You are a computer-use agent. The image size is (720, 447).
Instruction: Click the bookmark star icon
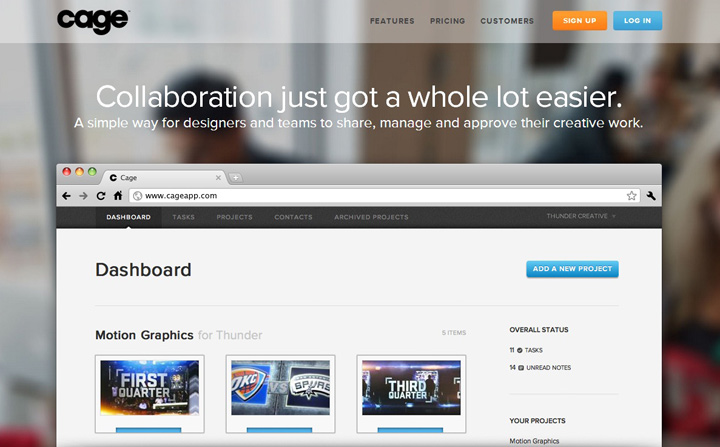632,196
